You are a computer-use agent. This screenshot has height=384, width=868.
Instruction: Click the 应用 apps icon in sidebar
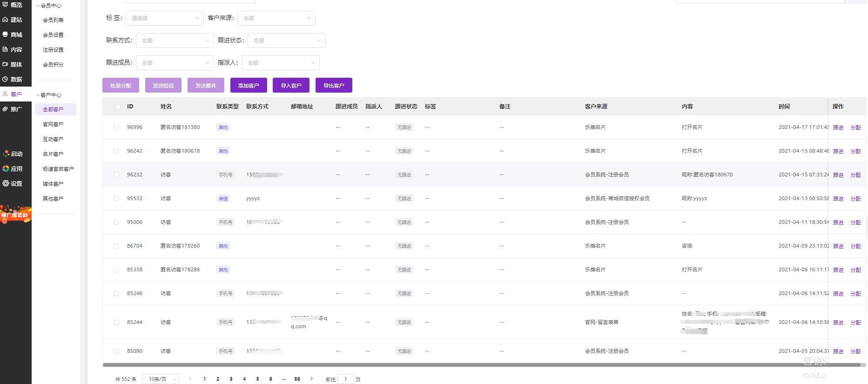(6, 168)
